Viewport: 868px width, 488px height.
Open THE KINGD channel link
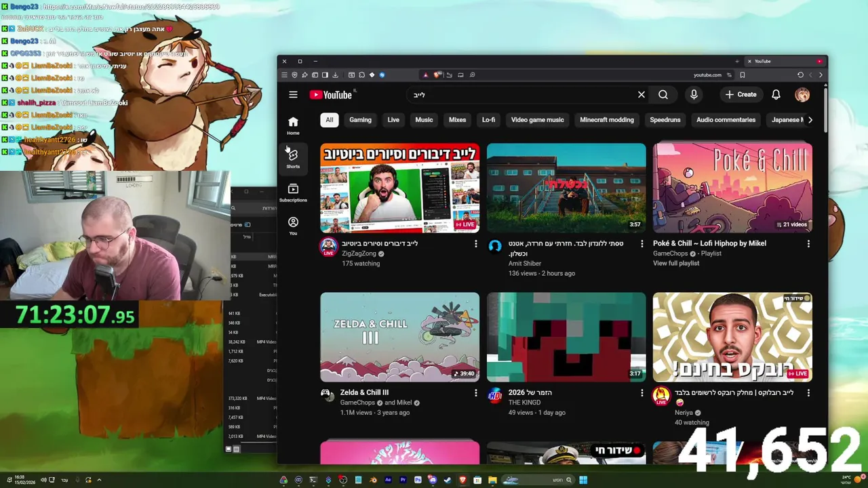[524, 403]
